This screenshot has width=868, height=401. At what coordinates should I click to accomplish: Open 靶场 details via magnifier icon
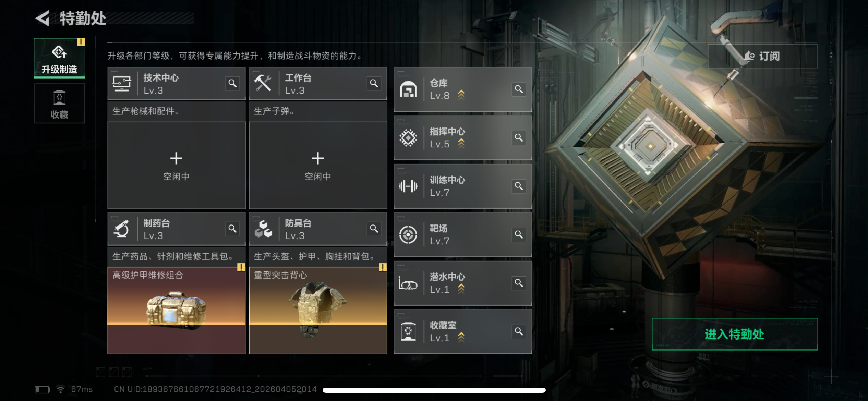click(x=519, y=234)
